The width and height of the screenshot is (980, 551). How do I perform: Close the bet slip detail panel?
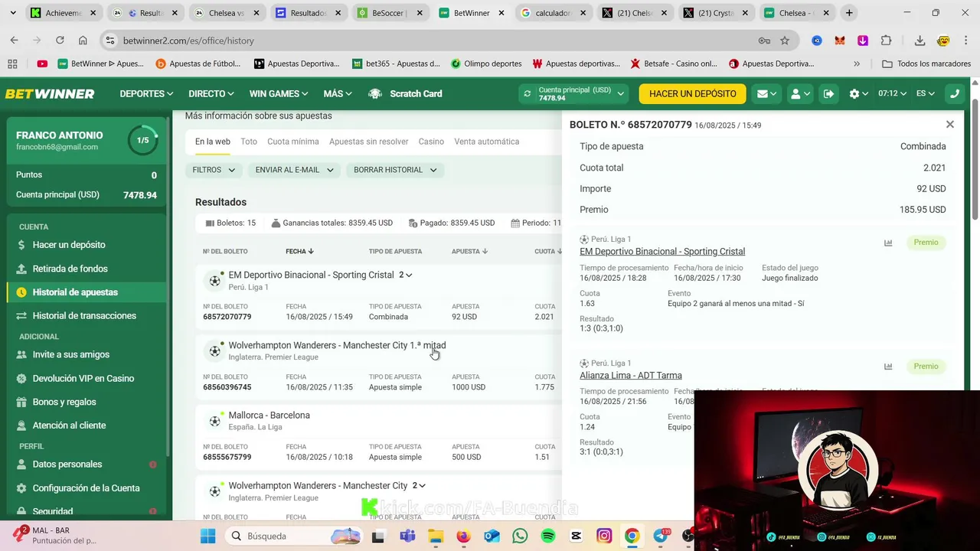(950, 124)
